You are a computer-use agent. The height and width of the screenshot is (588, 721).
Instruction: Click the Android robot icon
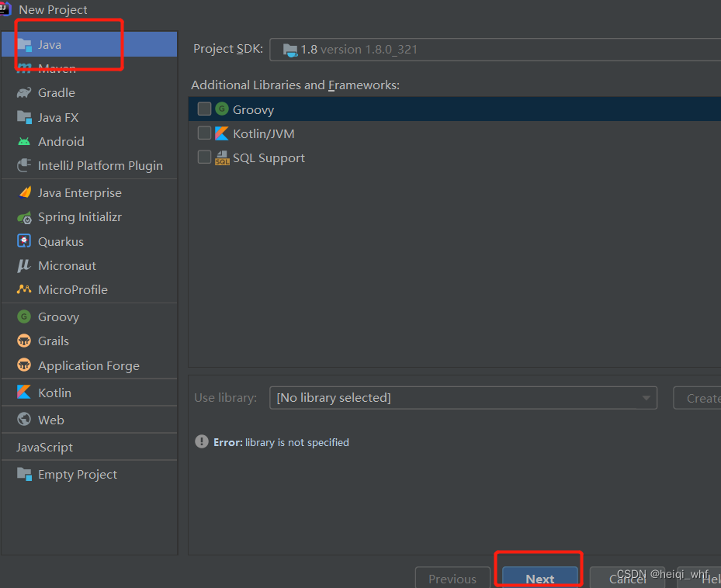pos(24,142)
